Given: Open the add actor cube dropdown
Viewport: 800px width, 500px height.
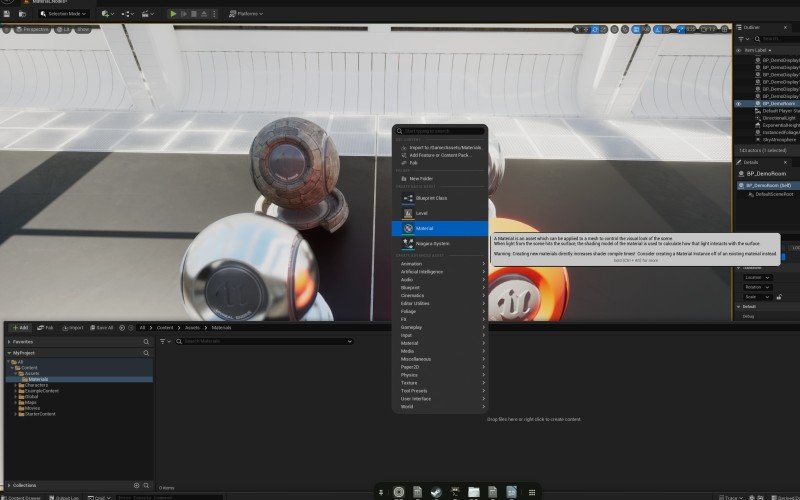Looking at the screenshot, I should [x=107, y=14].
